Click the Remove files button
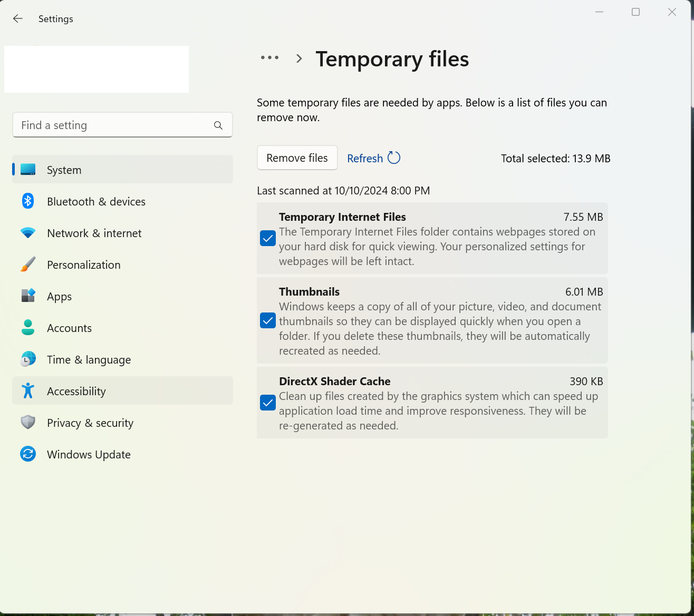This screenshot has width=694, height=616. (x=297, y=158)
